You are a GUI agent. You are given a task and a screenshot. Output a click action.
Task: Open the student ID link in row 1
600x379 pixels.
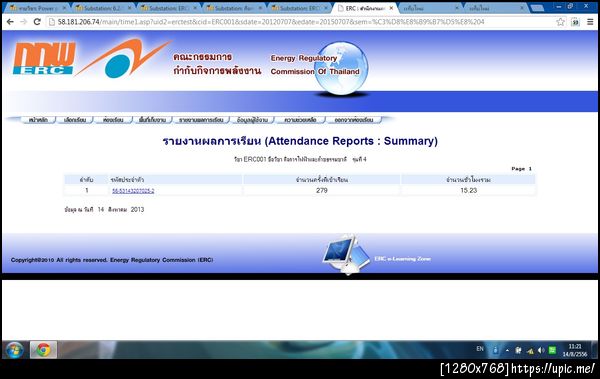(x=133, y=191)
